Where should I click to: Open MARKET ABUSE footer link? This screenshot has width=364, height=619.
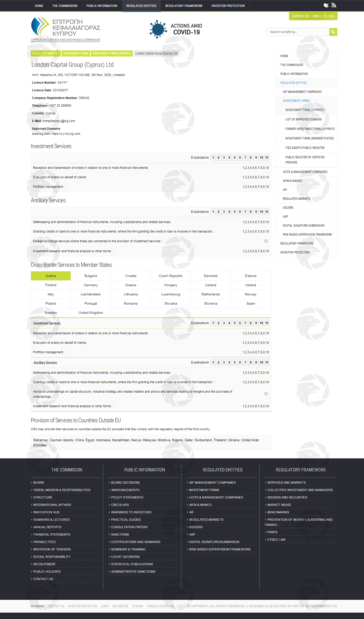tap(279, 505)
